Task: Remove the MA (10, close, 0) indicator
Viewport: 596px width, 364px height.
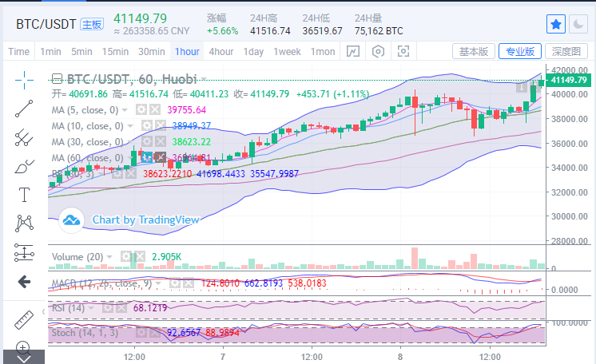Action: click(161, 125)
